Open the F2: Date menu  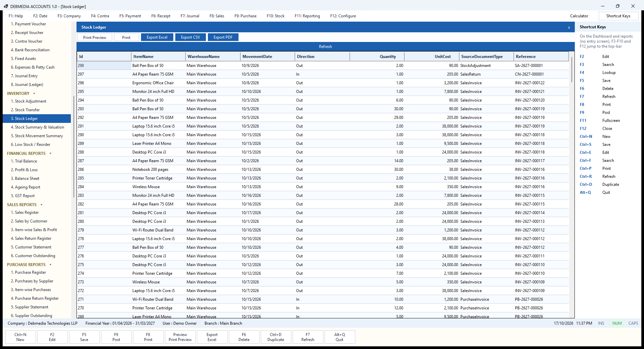40,16
